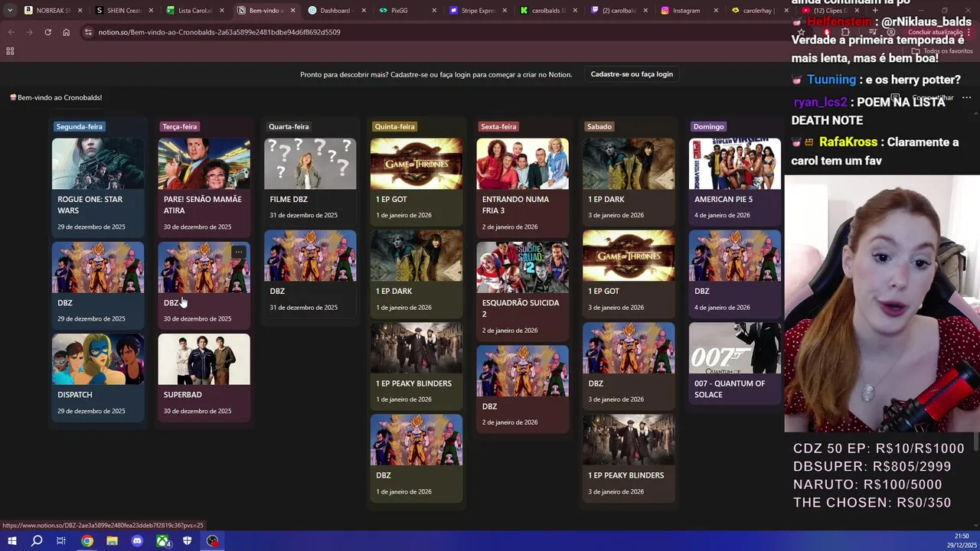980x551 pixels.
Task: Select the Domingo column tag
Action: tap(708, 126)
